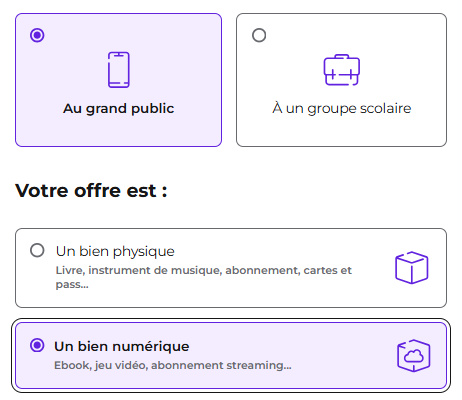
Task: Click the 'Votre offre est :' heading
Action: coord(91,191)
